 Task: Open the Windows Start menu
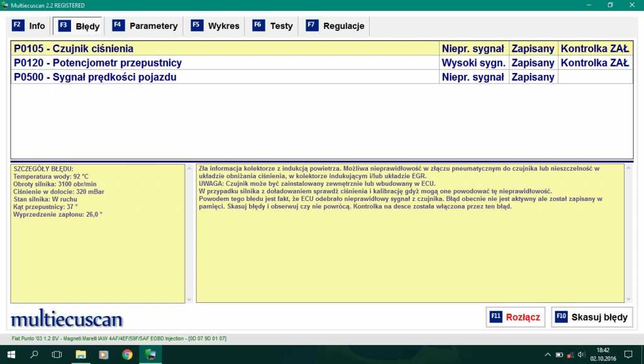[x=11, y=355]
